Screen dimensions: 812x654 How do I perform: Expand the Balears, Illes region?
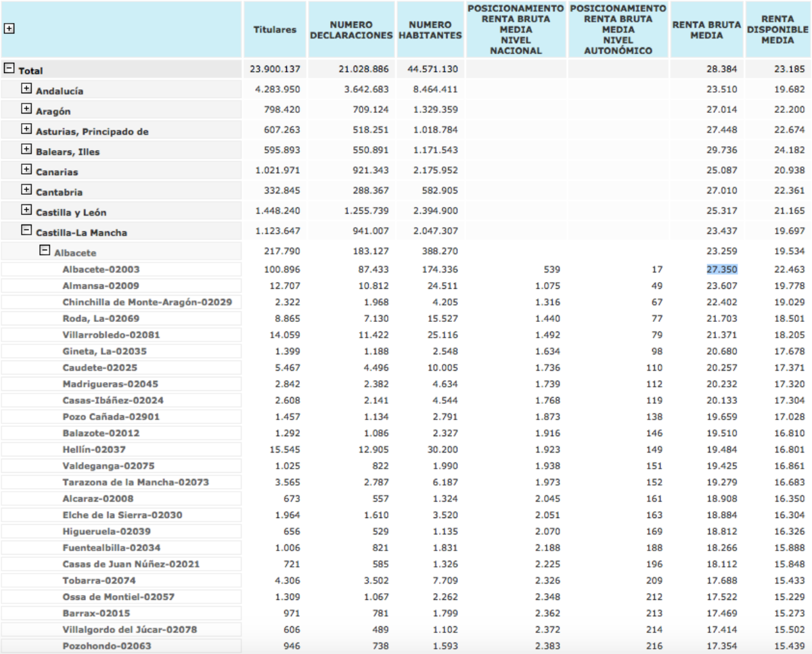click(x=26, y=149)
